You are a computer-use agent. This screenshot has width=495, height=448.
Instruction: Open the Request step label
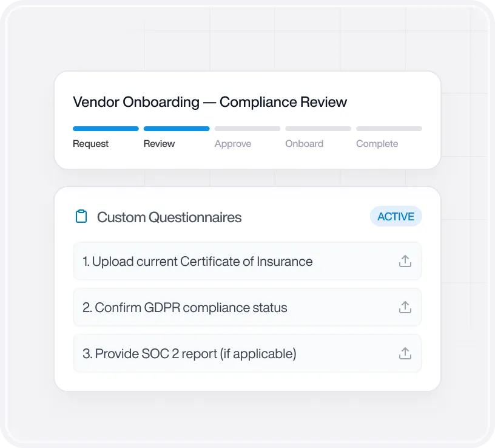click(90, 144)
